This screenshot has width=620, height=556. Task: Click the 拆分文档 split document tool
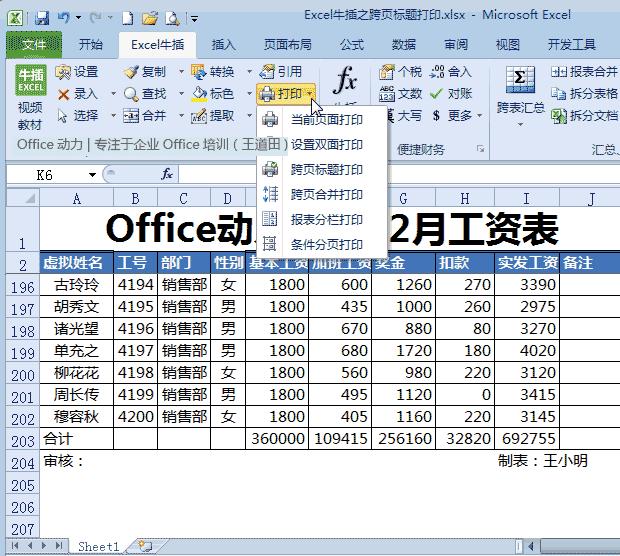[x=584, y=115]
